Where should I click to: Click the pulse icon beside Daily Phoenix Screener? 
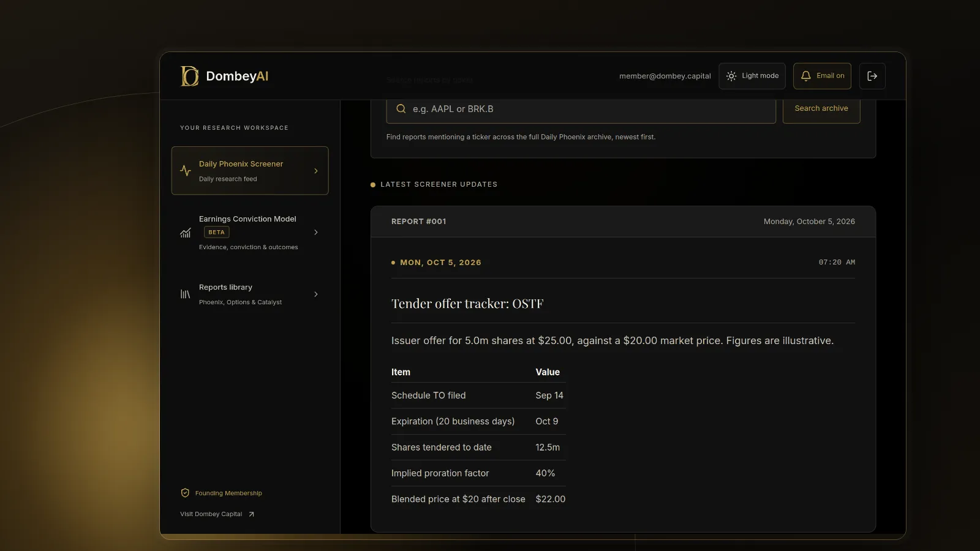tap(186, 171)
